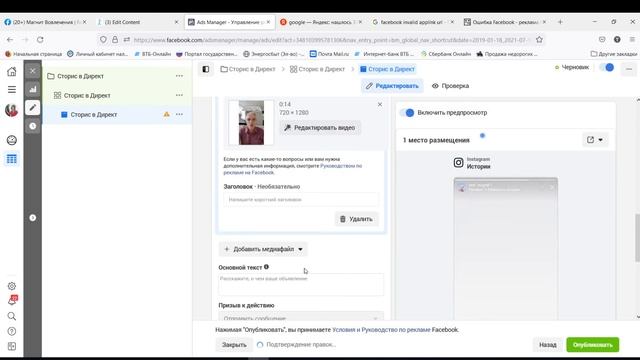
Task: Click the Назад button
Action: [547, 344]
